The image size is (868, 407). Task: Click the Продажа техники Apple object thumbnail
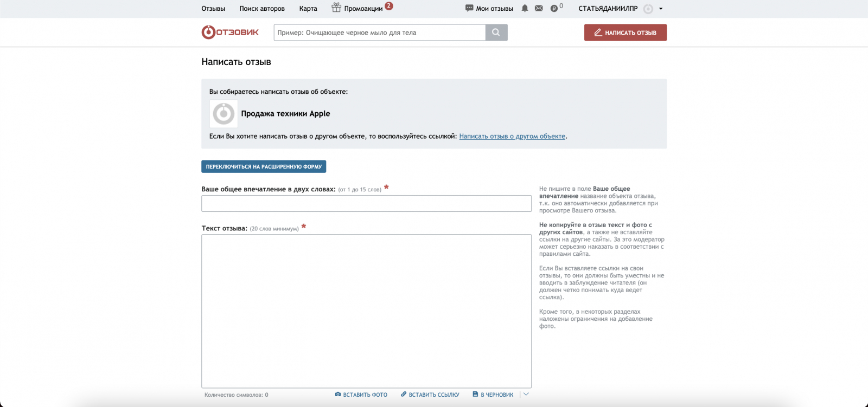(x=224, y=114)
